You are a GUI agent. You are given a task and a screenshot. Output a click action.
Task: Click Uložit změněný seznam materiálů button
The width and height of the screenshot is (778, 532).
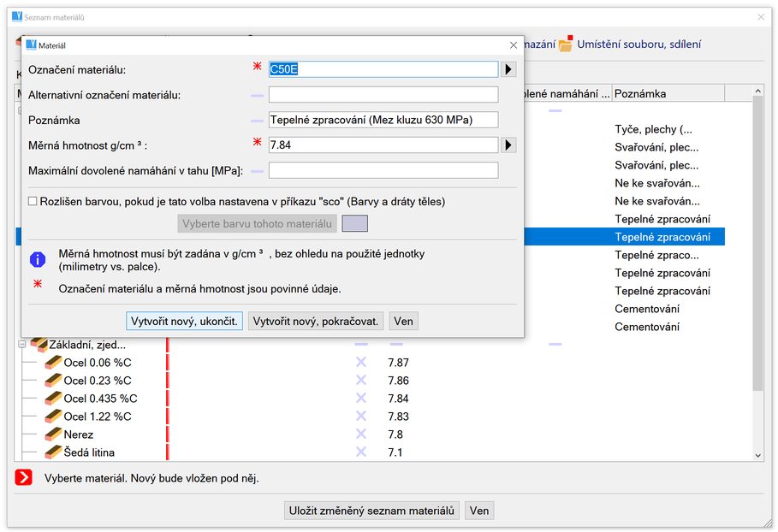pyautogui.click(x=372, y=511)
